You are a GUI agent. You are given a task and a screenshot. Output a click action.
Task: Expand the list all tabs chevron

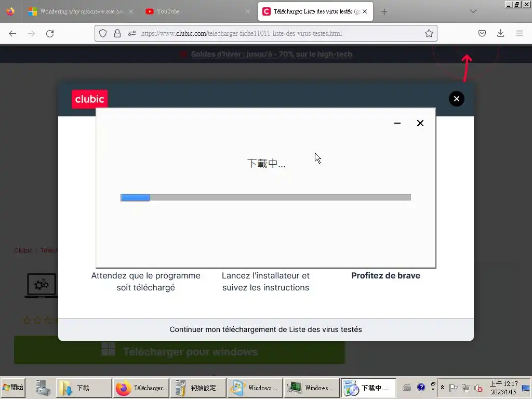coord(473,11)
